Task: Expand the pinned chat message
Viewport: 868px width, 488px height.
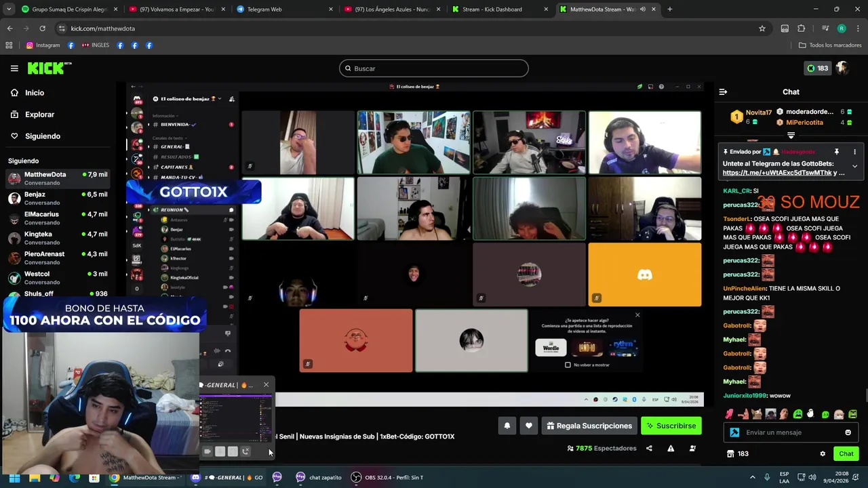Action: pyautogui.click(x=854, y=166)
